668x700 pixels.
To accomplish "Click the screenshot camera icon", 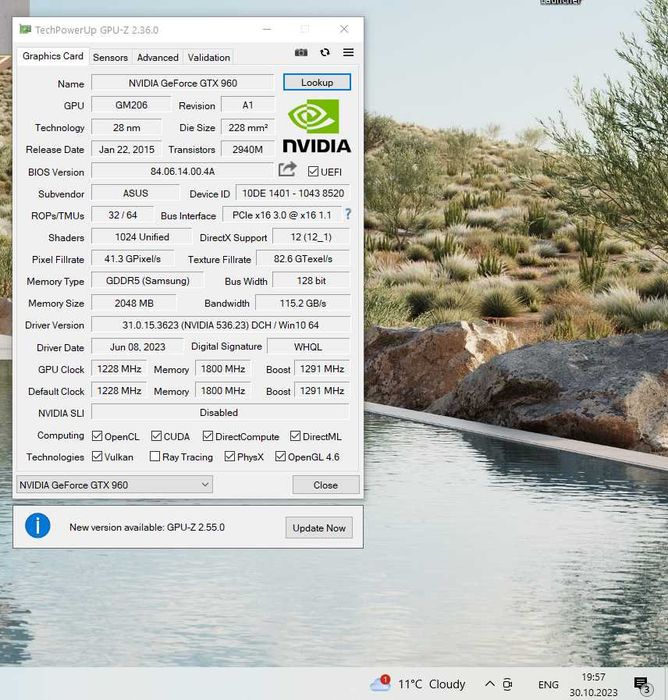I will (301, 53).
